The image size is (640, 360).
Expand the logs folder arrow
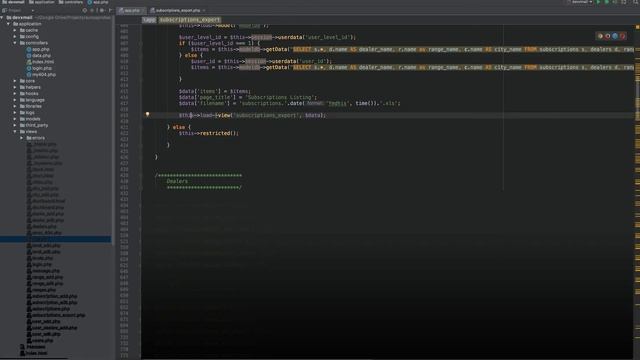[x=15, y=113]
